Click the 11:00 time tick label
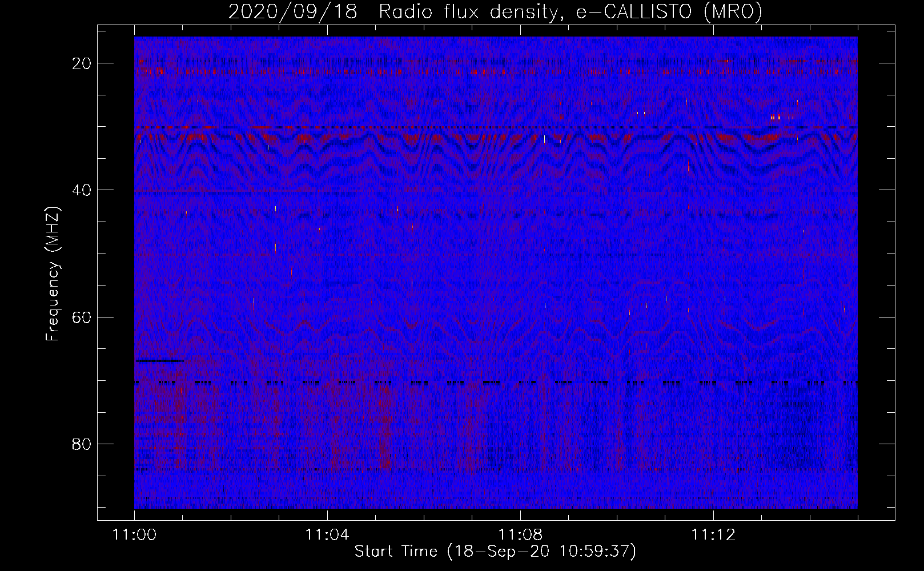The height and width of the screenshot is (571, 924). click(134, 535)
